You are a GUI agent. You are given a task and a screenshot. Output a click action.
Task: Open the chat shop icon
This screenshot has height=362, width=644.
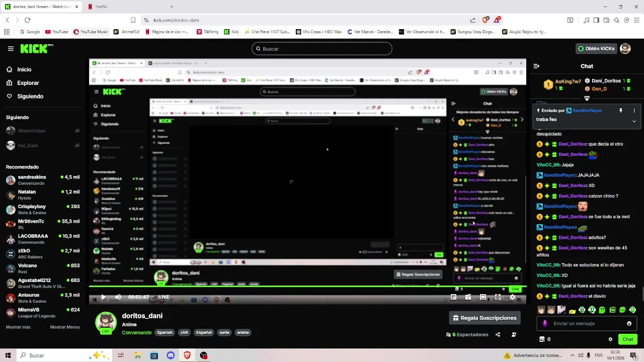542,339
